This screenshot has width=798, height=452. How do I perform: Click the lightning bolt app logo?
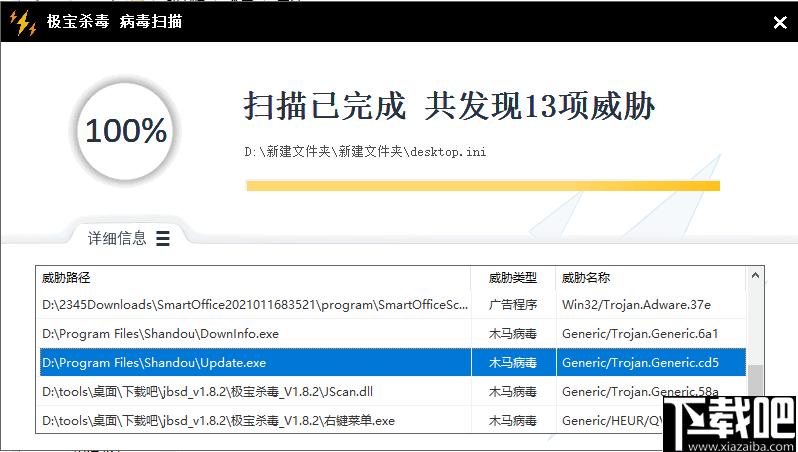[x=21, y=21]
